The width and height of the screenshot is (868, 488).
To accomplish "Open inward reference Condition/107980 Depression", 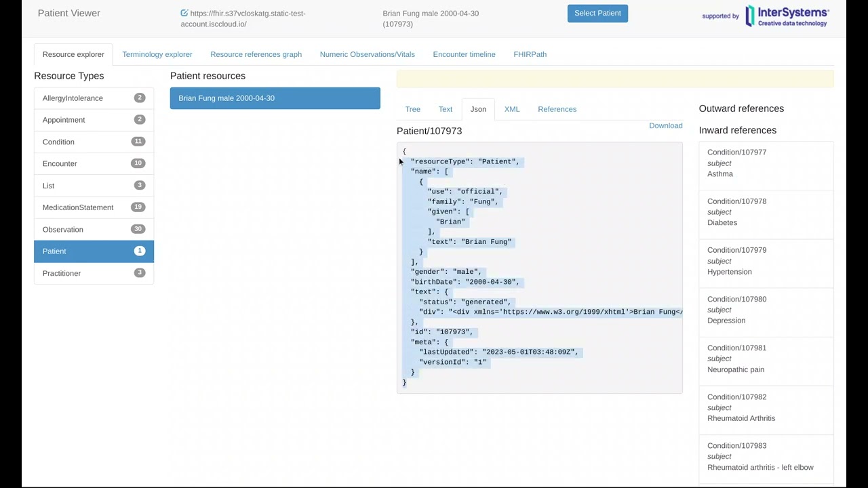I will point(766,312).
